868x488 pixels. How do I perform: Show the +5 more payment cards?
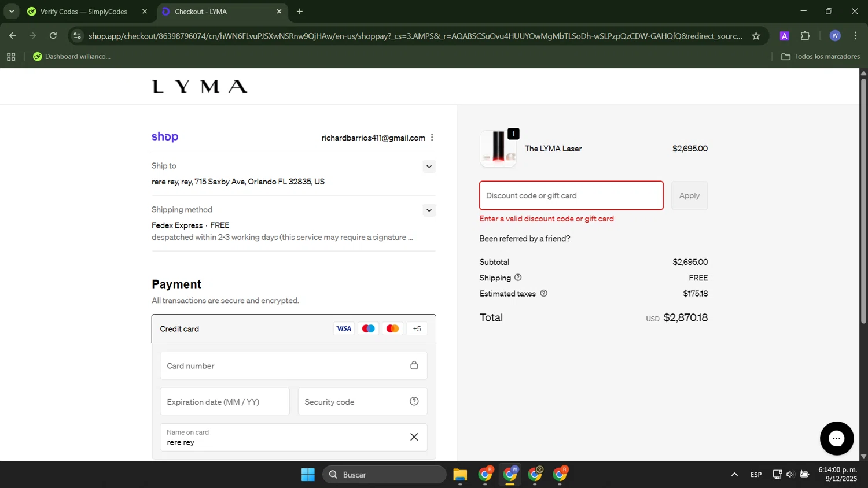click(417, 329)
